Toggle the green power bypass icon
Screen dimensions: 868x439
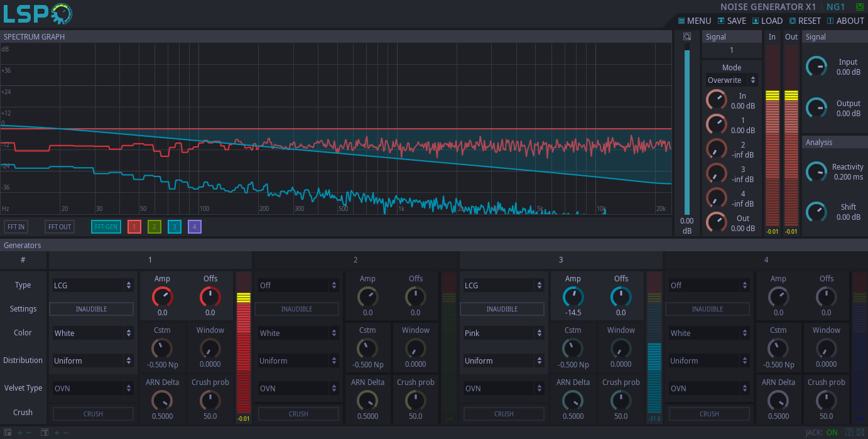coord(860,7)
